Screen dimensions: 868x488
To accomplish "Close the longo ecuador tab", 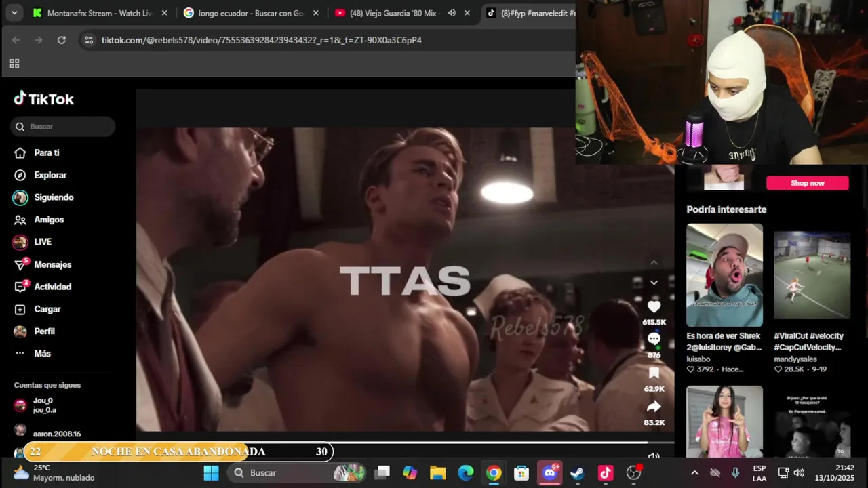I will pos(315,13).
